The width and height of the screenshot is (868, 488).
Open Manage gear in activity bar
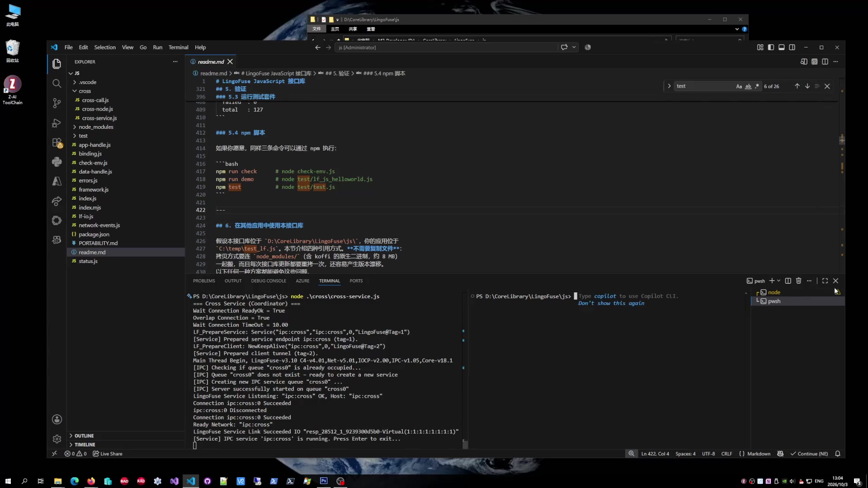(x=57, y=439)
